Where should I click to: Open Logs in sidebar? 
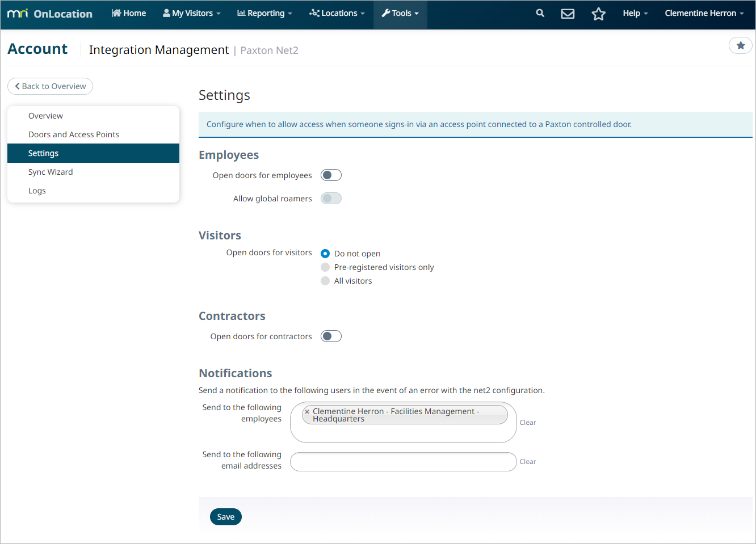coord(93,191)
